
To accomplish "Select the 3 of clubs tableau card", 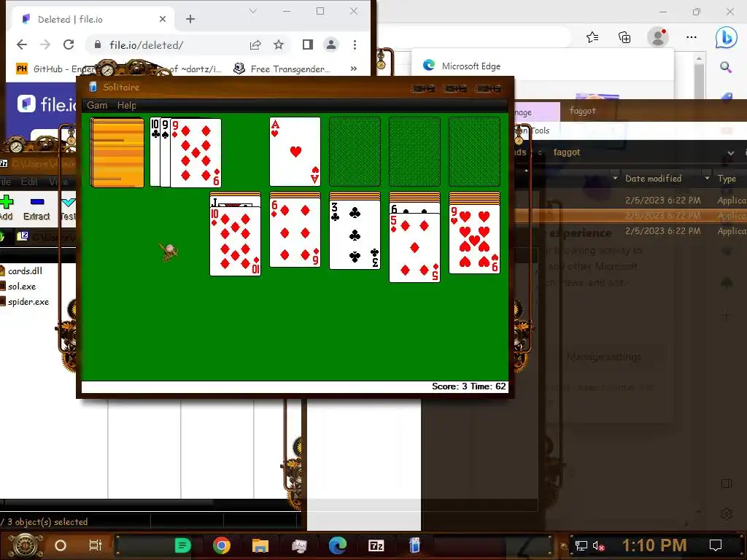I will (x=355, y=234).
